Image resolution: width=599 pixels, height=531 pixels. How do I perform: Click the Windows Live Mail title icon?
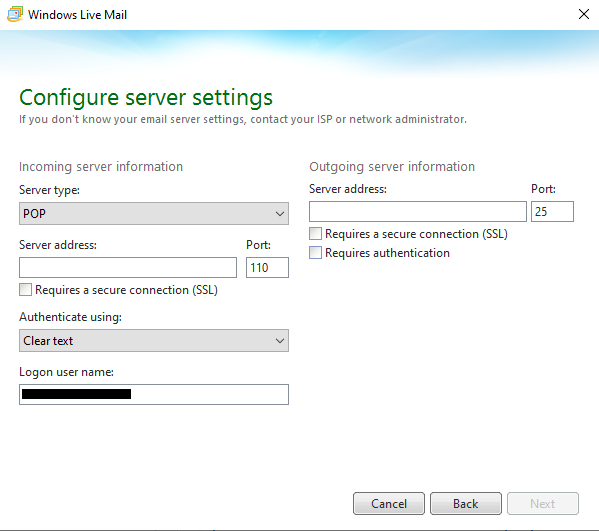(15, 14)
